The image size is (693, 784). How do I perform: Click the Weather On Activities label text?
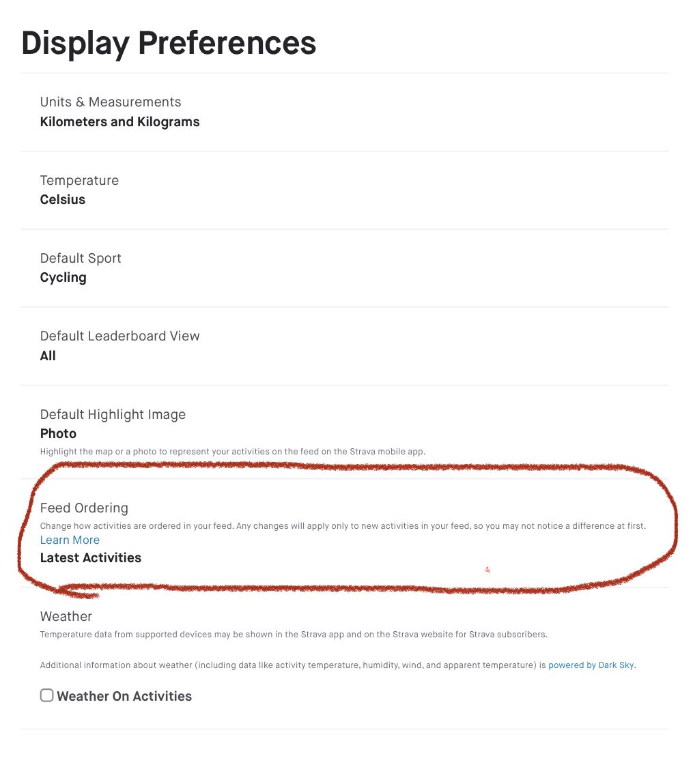[x=124, y=696]
